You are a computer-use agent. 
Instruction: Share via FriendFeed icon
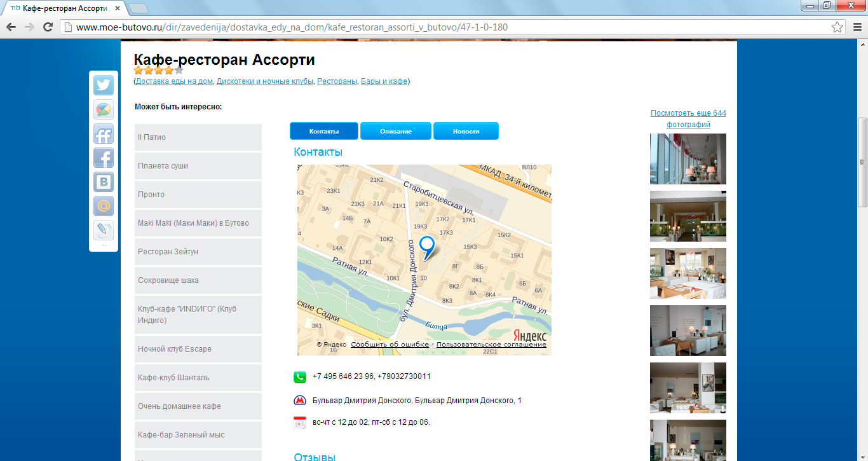click(x=104, y=134)
